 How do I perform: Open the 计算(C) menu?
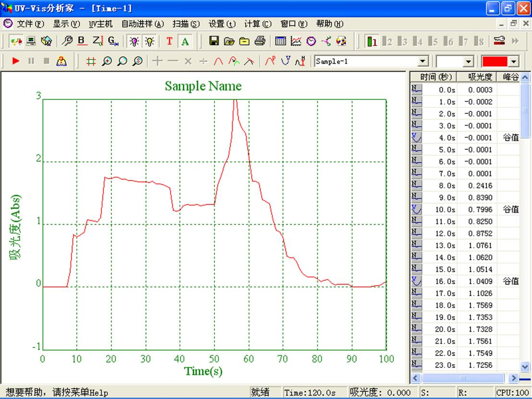258,24
